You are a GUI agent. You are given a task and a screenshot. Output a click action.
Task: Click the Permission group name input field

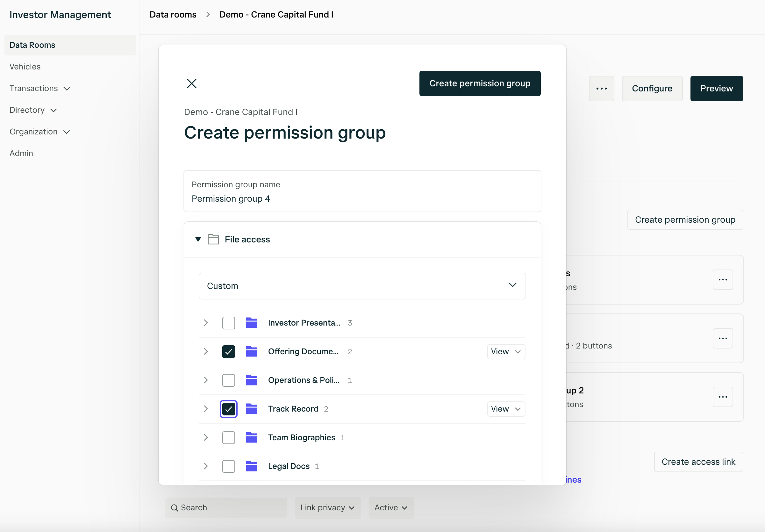coord(362,191)
